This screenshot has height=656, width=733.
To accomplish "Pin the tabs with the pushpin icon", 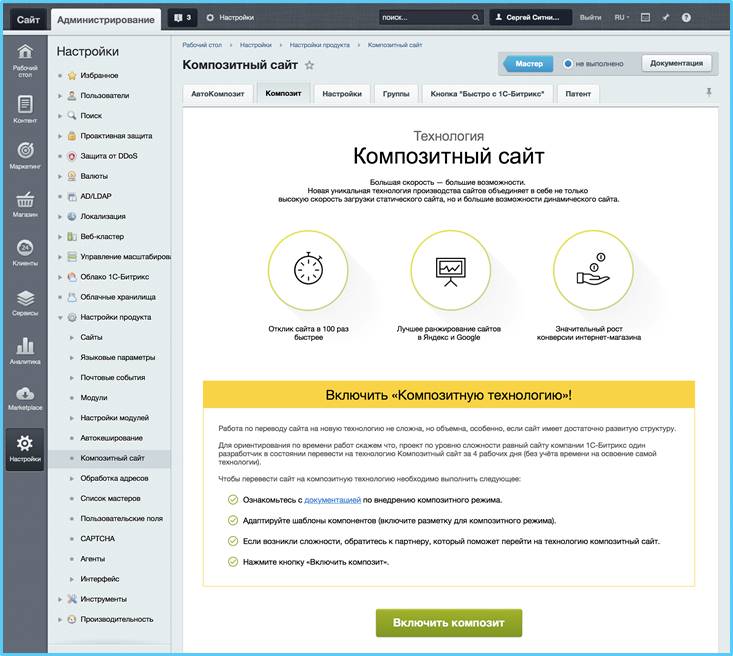I will (709, 92).
